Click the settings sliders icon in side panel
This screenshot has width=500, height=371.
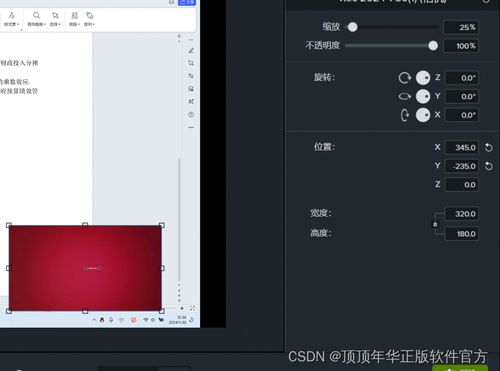pyautogui.click(x=191, y=76)
